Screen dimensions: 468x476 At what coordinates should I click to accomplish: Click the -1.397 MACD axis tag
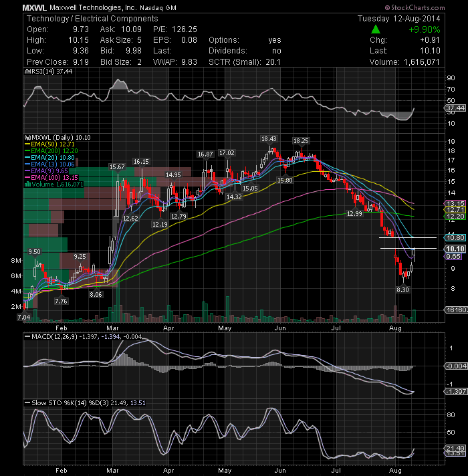tap(456, 392)
